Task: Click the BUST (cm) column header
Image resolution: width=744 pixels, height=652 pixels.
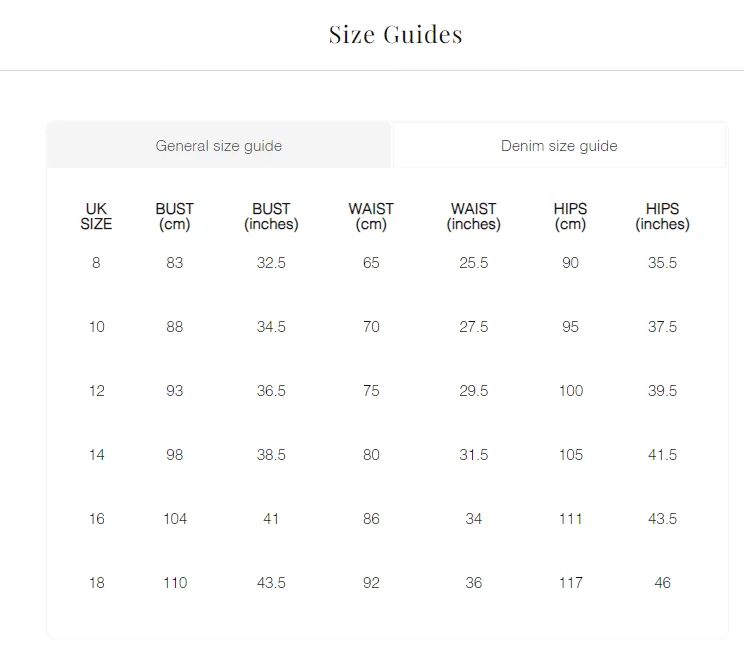Action: (x=175, y=216)
